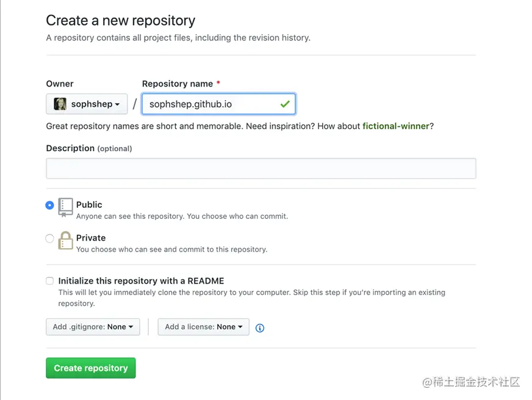
Task: Click the Description (optional) label
Action: [89, 148]
